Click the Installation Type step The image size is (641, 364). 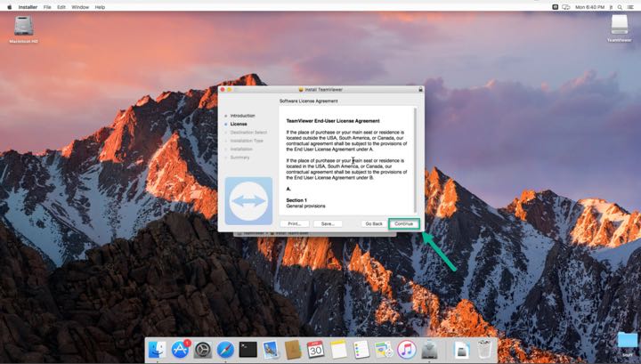pos(247,141)
